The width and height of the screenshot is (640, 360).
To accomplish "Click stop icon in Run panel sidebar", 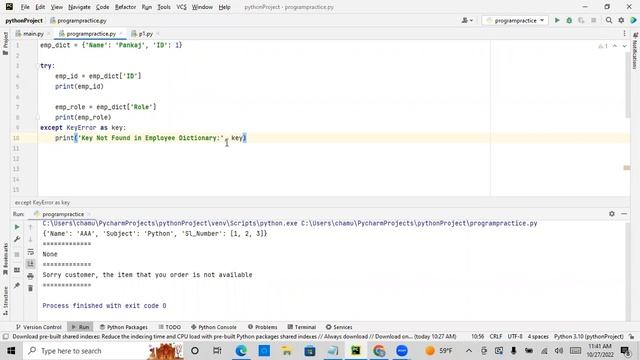I will [x=17, y=254].
